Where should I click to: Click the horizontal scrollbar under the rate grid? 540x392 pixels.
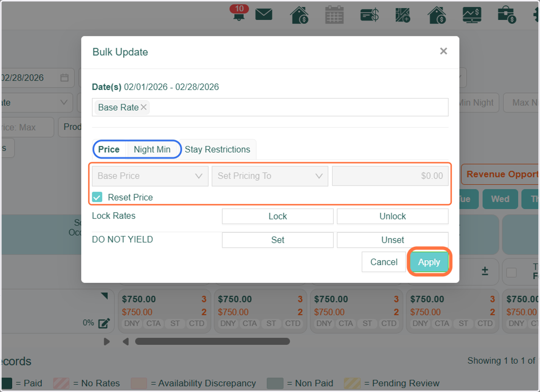212,342
